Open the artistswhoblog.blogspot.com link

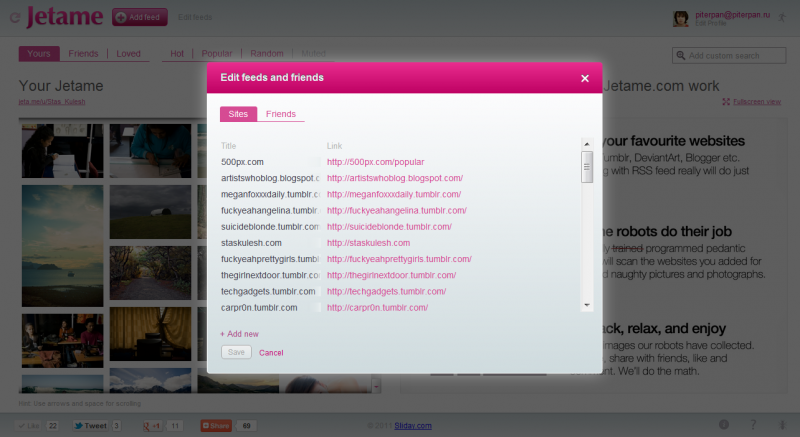(x=395, y=178)
